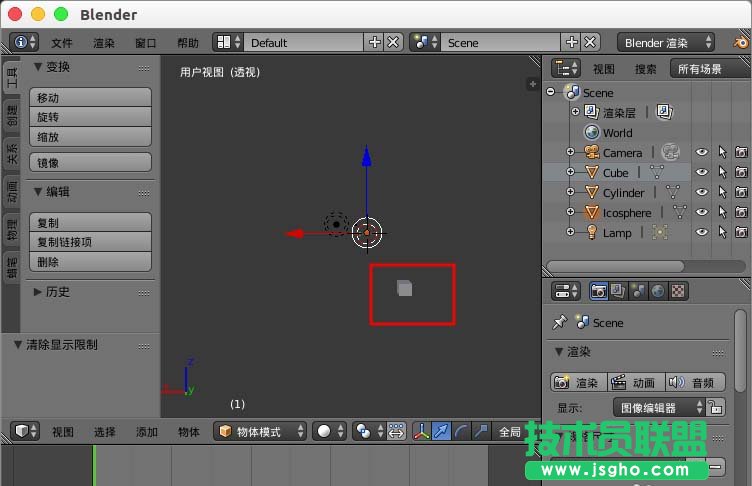Expand the Icosphere tree item
This screenshot has height=486, width=752.
(570, 211)
